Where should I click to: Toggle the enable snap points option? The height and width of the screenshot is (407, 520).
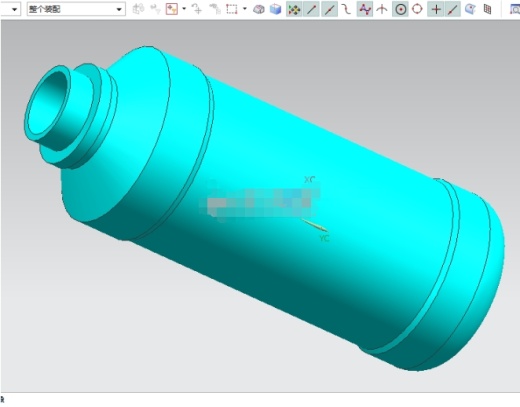[x=294, y=10]
